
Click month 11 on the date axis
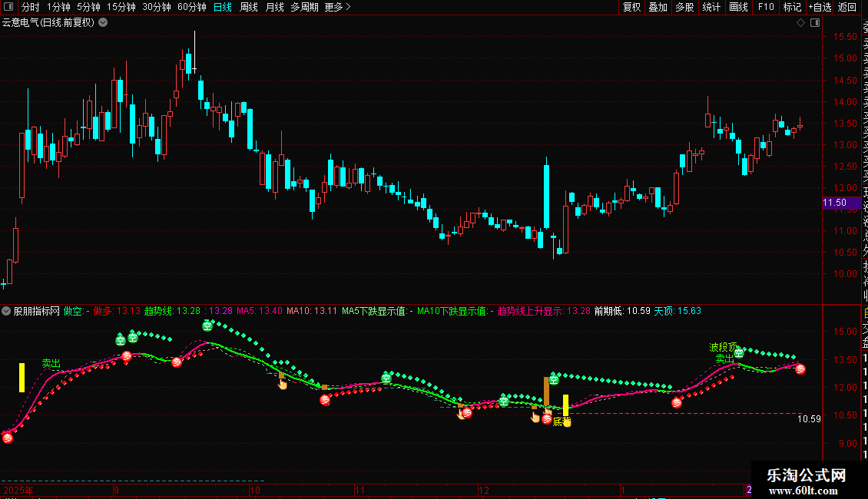pyautogui.click(x=359, y=490)
